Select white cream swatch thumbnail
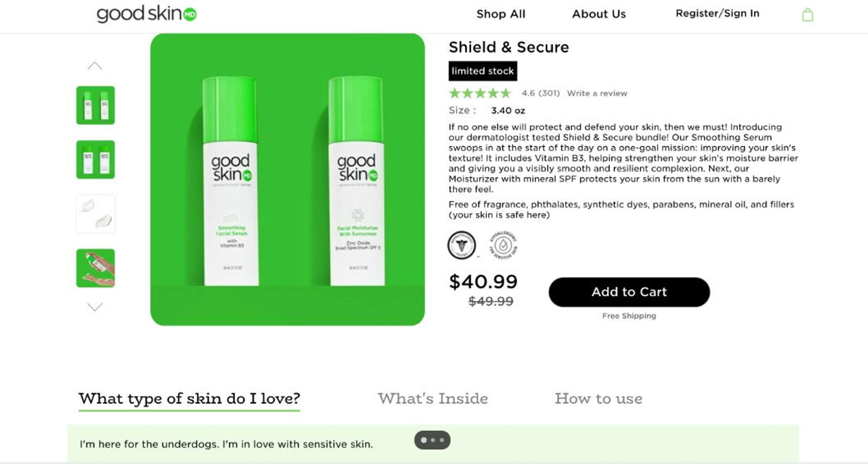This screenshot has width=868, height=465. (95, 214)
